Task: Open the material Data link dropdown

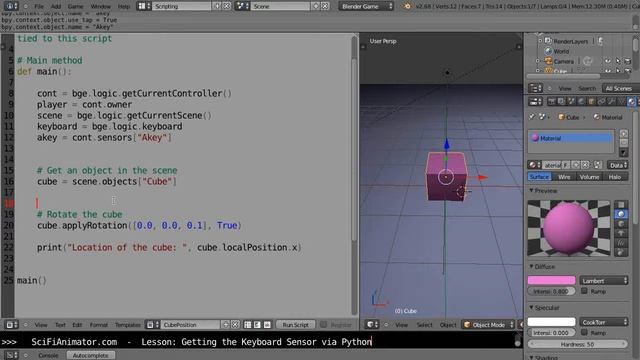Action: pyautogui.click(x=618, y=165)
